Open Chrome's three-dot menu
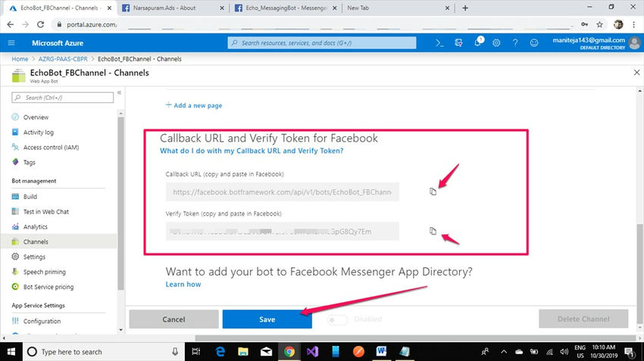644x361 pixels. coord(633,25)
